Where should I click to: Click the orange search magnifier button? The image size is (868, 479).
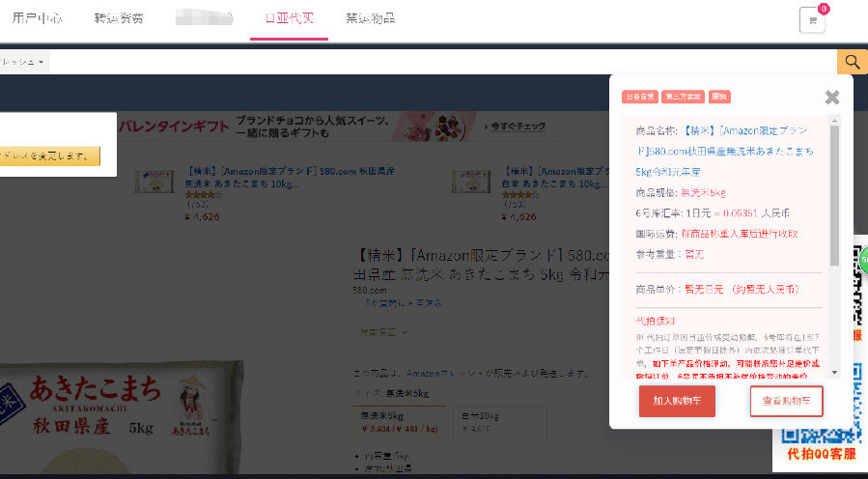click(x=853, y=62)
